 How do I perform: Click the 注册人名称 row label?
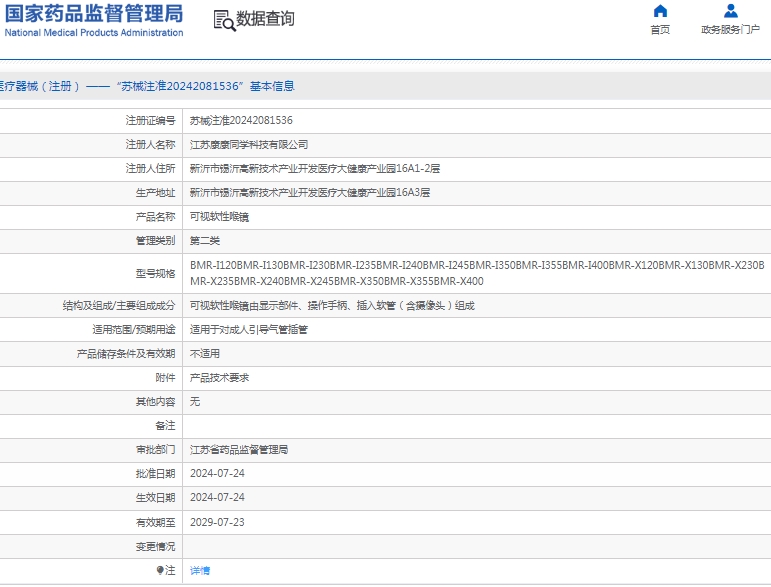coord(150,145)
